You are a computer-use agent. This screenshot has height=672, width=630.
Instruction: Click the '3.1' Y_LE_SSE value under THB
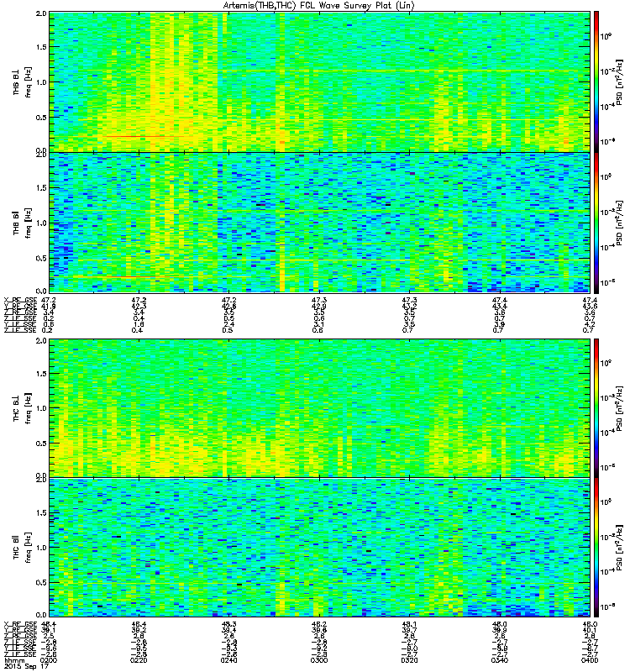(x=319, y=324)
